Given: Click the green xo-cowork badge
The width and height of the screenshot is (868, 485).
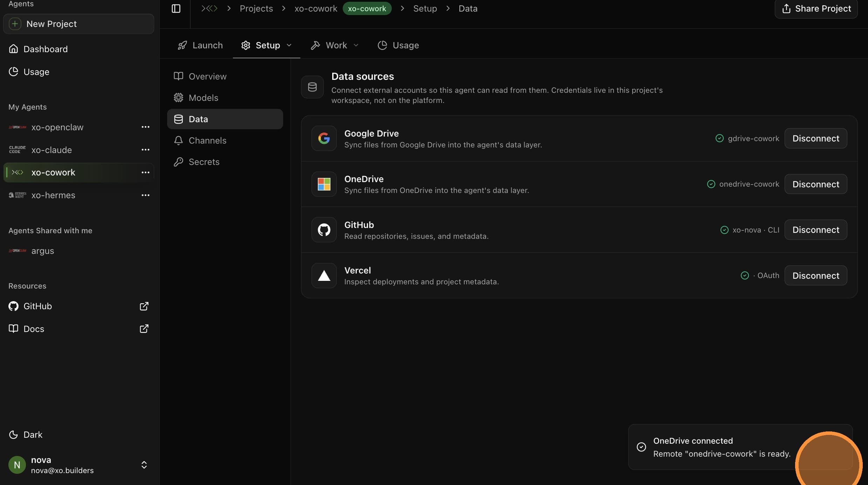Looking at the screenshot, I should pyautogui.click(x=367, y=8).
